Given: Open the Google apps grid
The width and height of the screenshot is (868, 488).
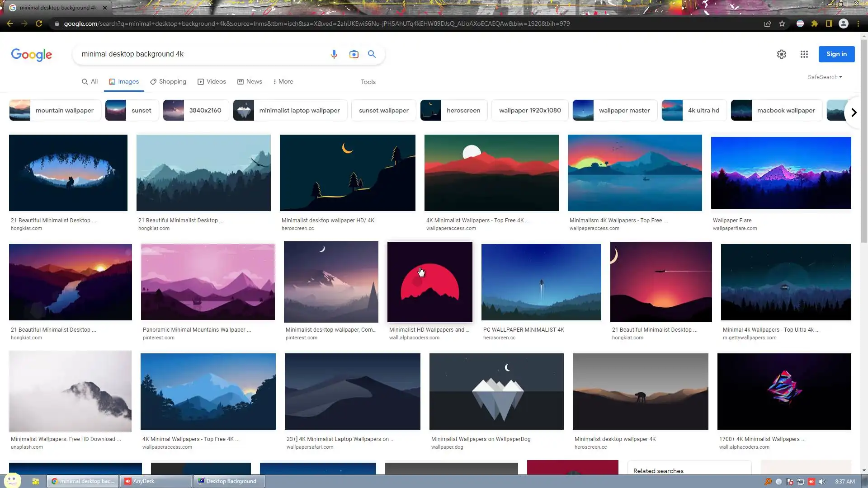Looking at the screenshot, I should [804, 54].
